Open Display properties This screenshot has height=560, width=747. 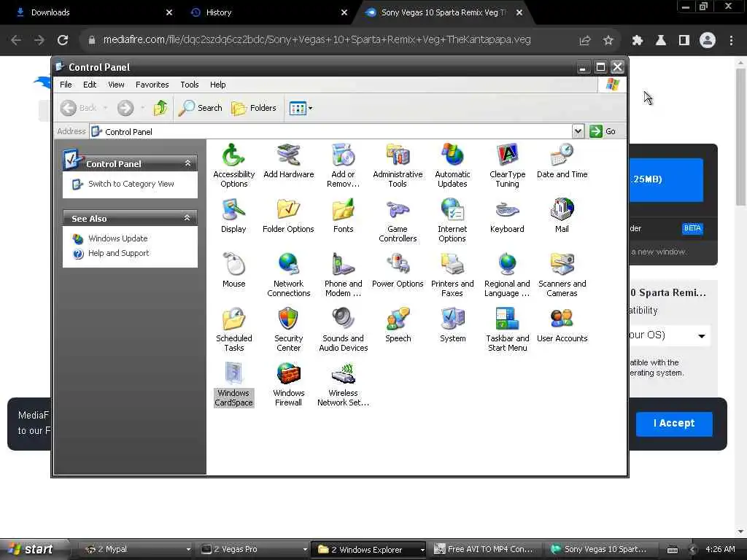coord(233,216)
